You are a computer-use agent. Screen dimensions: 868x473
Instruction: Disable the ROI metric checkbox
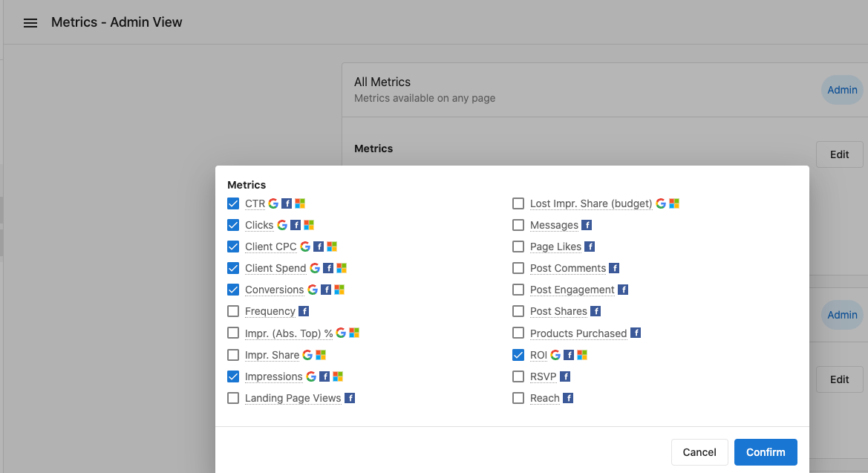(x=518, y=355)
